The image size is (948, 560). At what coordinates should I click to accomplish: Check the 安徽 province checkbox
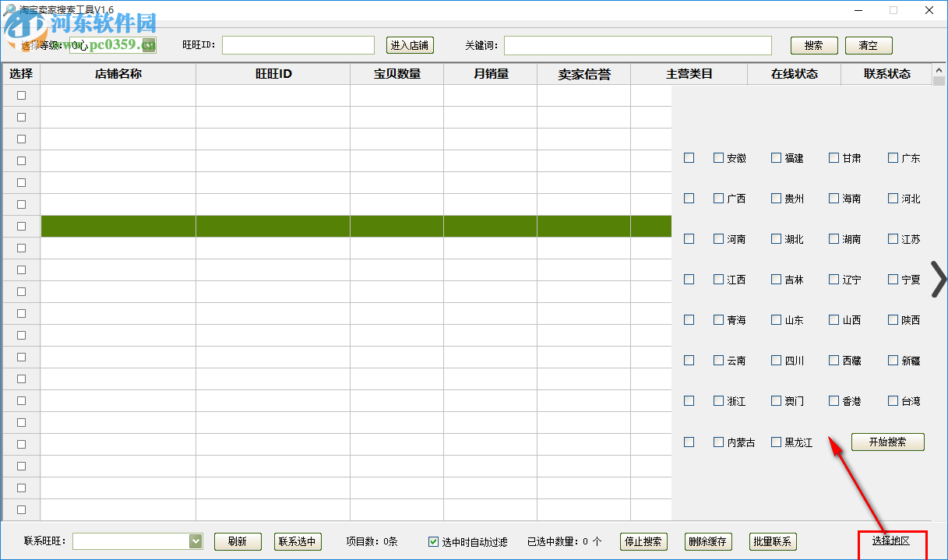tap(717, 157)
